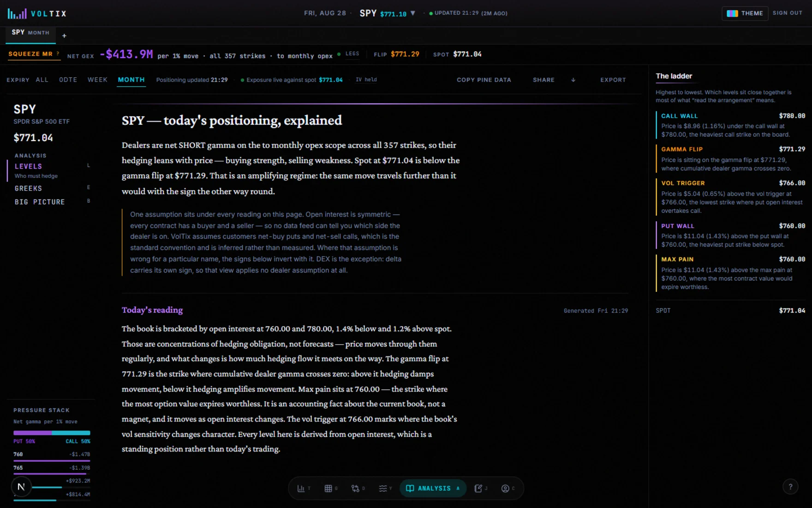Click the round N badge at bottom left
Screen dimensions: 812x508
[21, 486]
